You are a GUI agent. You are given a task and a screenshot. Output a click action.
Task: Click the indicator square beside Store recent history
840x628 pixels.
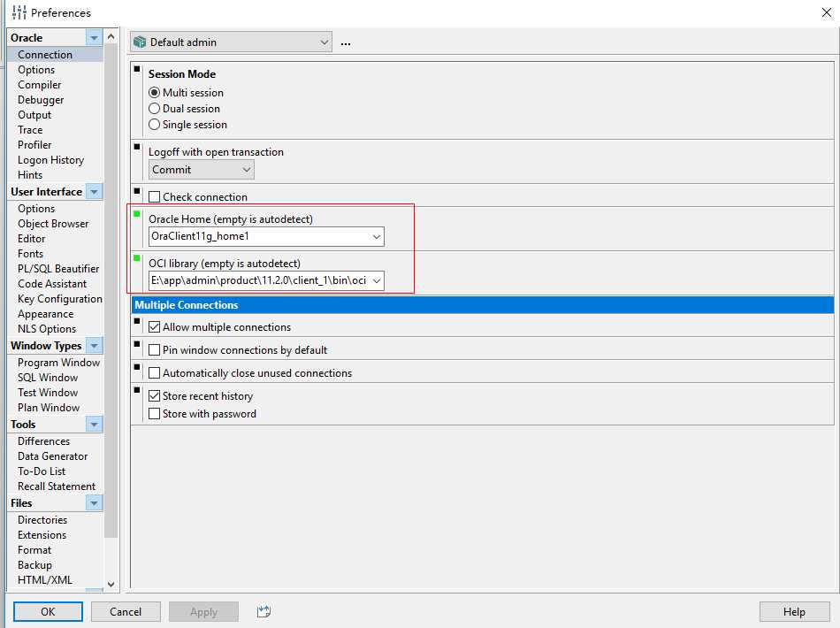coord(136,390)
